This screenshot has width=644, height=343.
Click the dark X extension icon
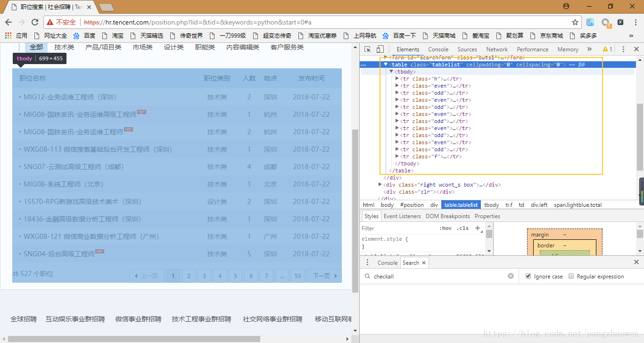620,22
